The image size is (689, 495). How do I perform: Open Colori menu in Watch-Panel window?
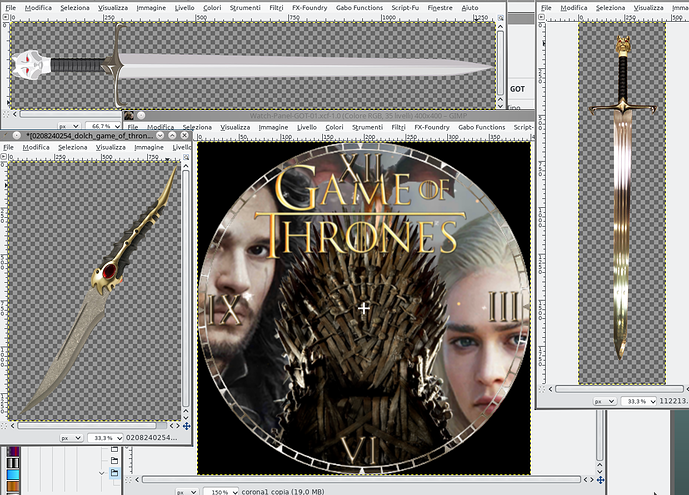[334, 127]
